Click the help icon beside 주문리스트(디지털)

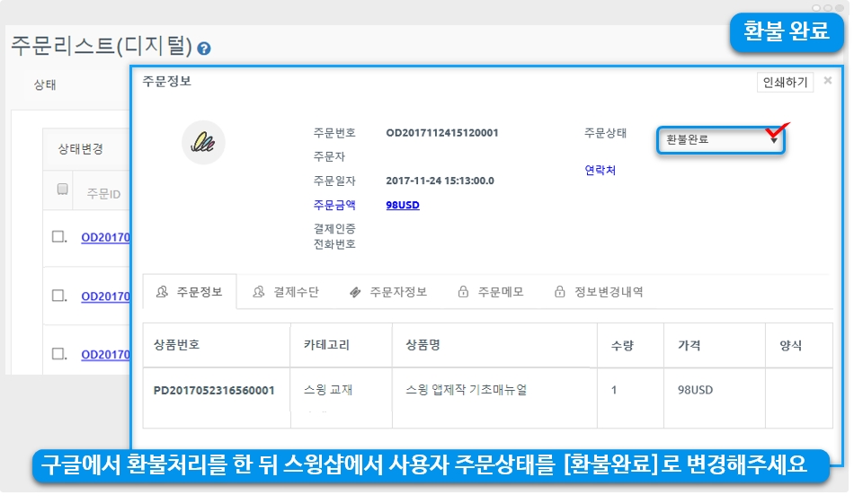click(204, 49)
